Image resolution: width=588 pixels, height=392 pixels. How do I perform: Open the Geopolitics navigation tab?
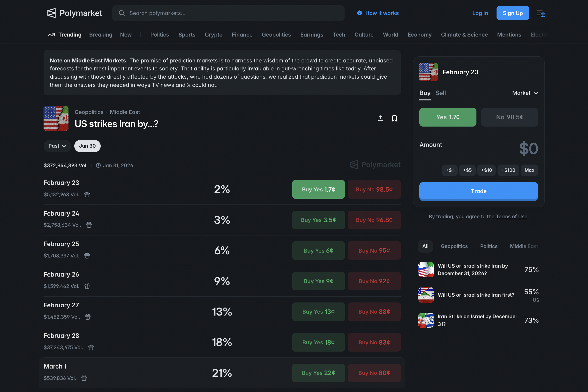[x=276, y=35]
